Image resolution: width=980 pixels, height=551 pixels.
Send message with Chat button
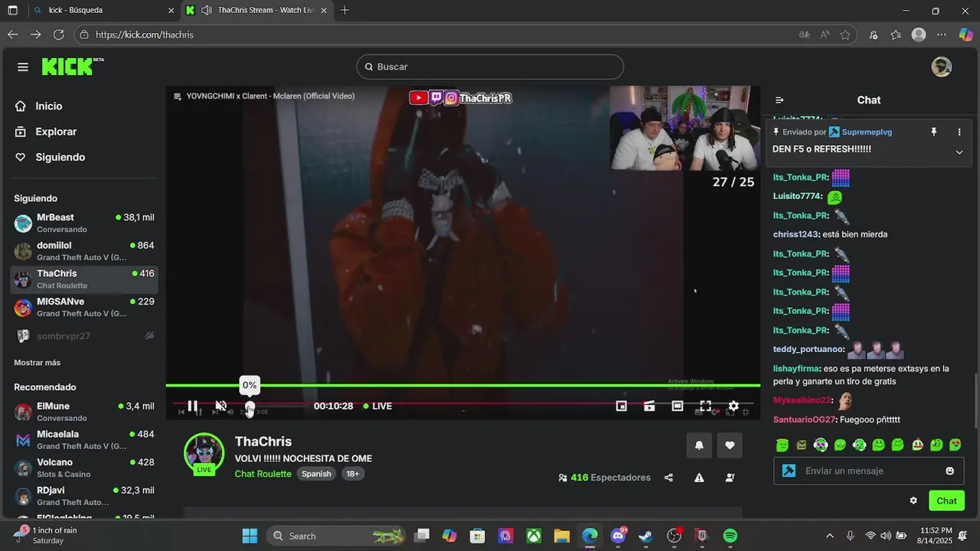point(946,500)
